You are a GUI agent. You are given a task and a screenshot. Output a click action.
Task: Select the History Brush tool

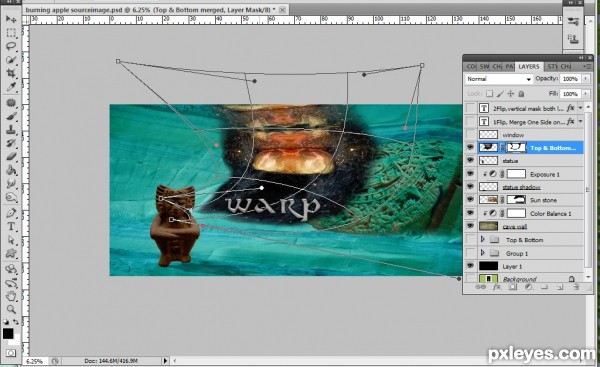(x=11, y=143)
